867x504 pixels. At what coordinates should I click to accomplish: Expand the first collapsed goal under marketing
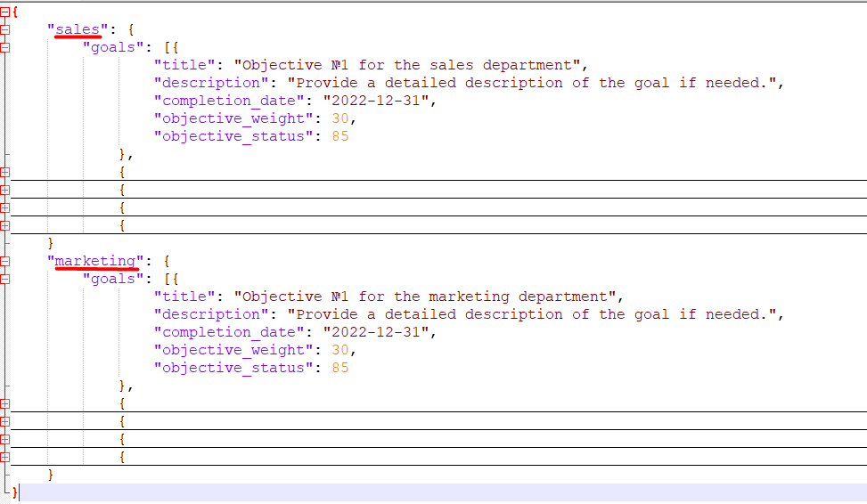pos(4,404)
